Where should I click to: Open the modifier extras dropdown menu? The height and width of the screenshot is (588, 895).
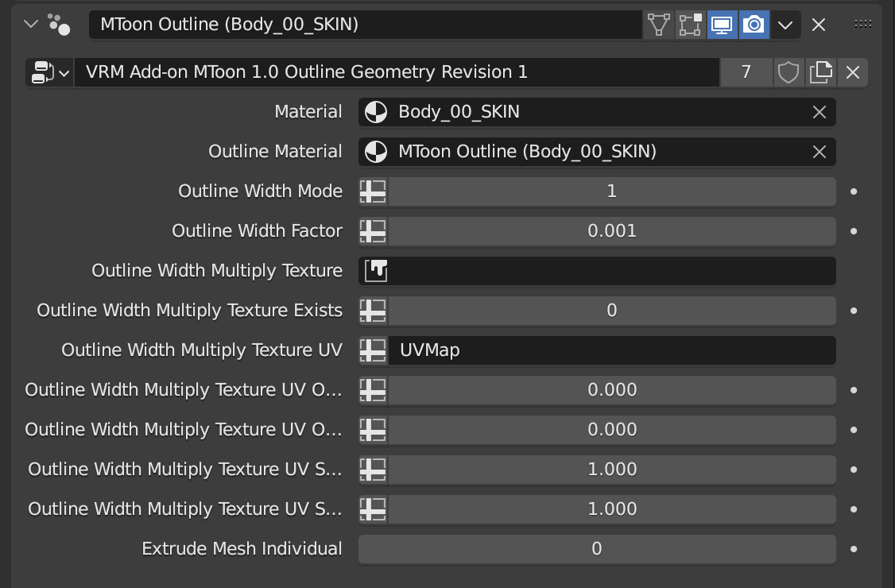pyautogui.click(x=785, y=25)
